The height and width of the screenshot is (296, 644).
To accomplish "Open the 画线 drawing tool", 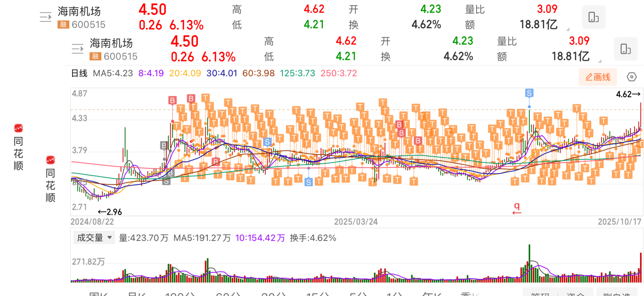I will coord(598,77).
